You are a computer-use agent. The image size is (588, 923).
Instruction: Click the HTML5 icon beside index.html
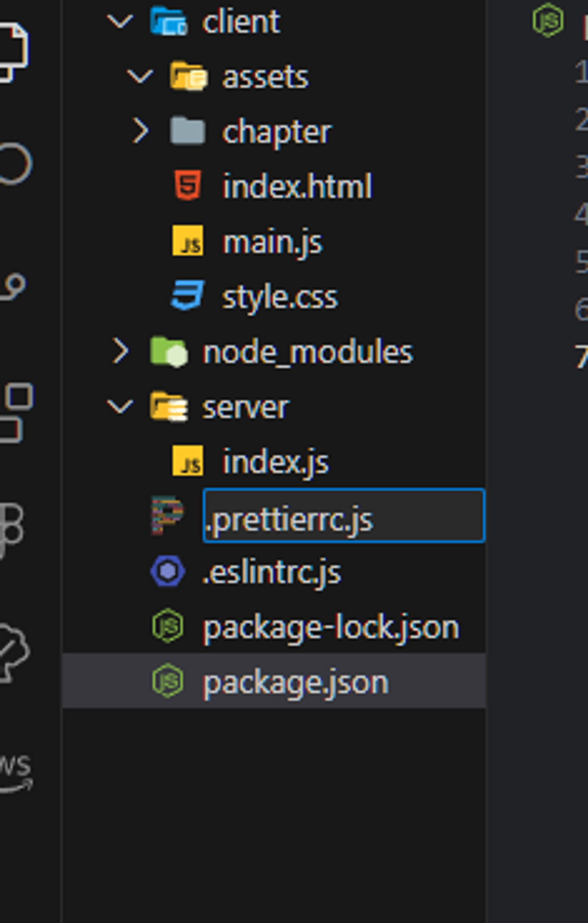point(188,185)
